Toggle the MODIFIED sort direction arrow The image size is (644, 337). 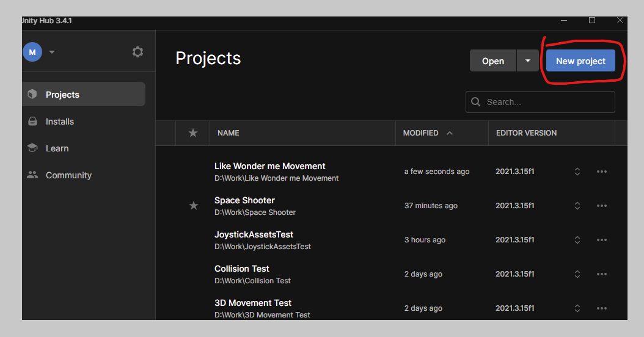(x=450, y=133)
